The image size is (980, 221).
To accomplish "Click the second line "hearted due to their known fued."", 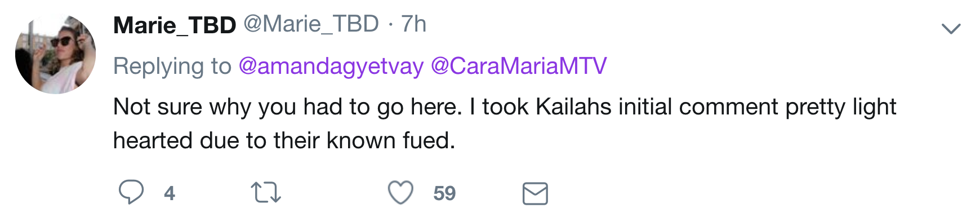I will tap(284, 140).
